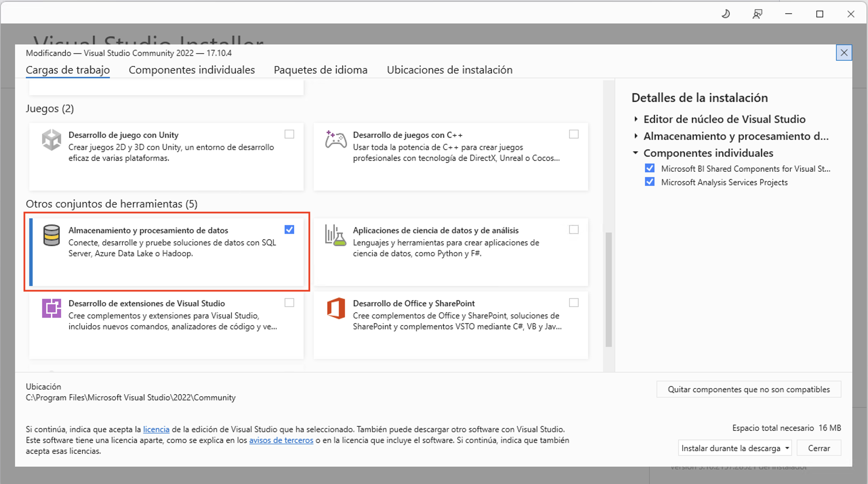Click the C++ game controller icon
868x484 pixels.
coord(336,139)
